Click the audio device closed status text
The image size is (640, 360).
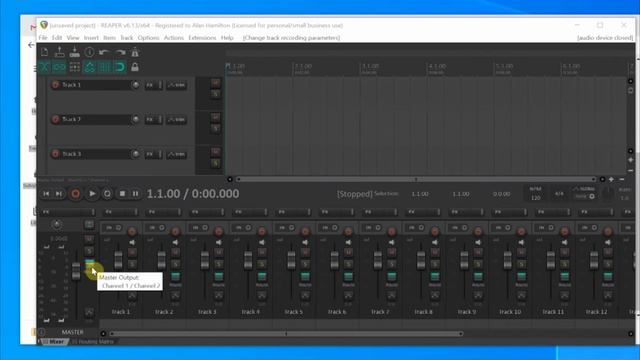point(605,38)
